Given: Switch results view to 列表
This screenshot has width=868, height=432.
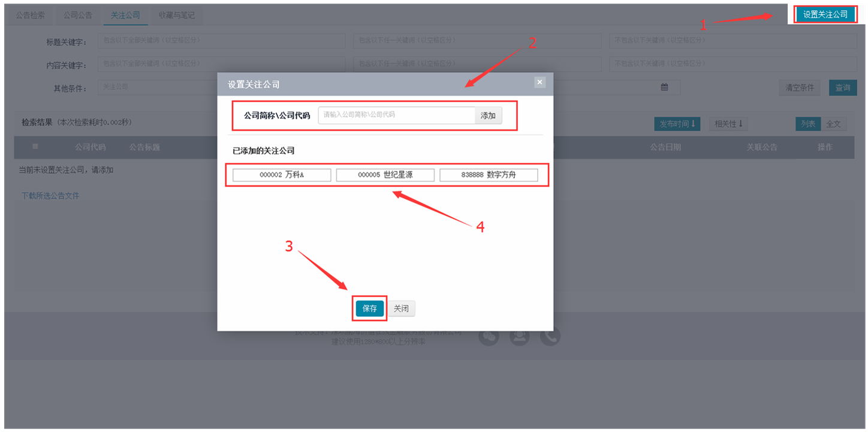Looking at the screenshot, I should click(808, 124).
